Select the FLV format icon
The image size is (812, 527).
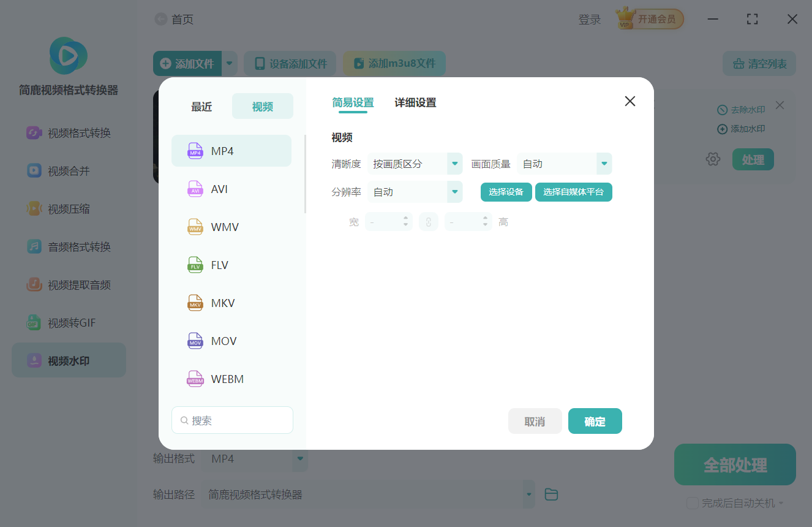tap(195, 265)
